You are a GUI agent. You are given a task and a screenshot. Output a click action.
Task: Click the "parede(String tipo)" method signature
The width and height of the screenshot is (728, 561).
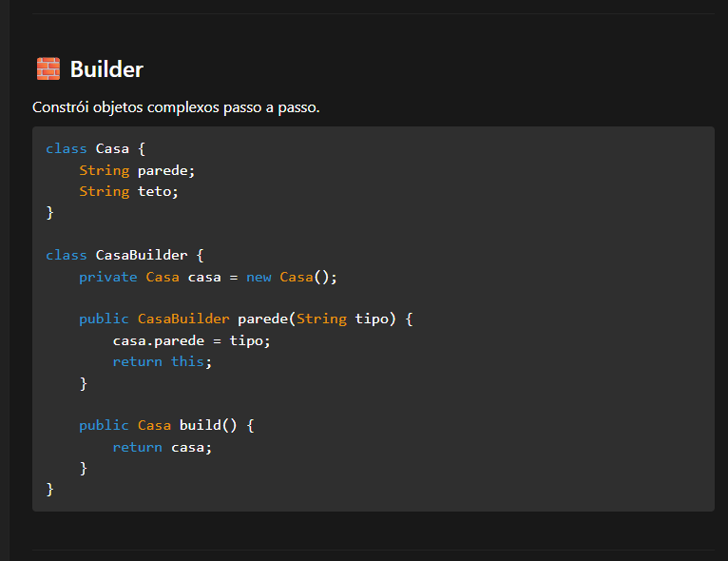pos(316,319)
